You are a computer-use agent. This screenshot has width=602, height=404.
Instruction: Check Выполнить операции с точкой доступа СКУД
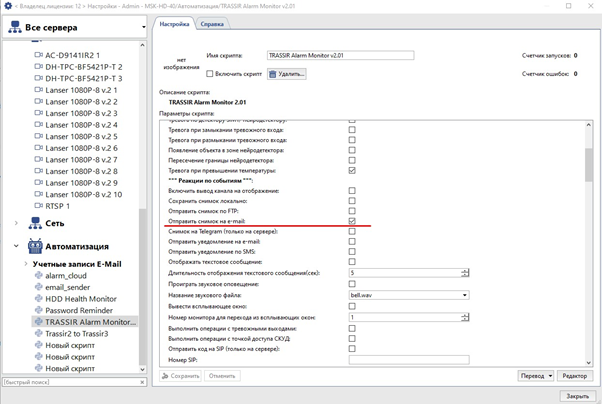click(x=352, y=338)
